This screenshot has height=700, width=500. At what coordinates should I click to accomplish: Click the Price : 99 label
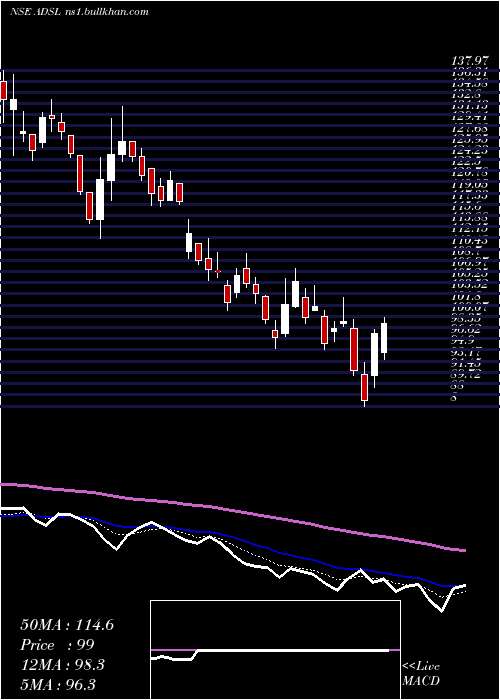pyautogui.click(x=57, y=645)
